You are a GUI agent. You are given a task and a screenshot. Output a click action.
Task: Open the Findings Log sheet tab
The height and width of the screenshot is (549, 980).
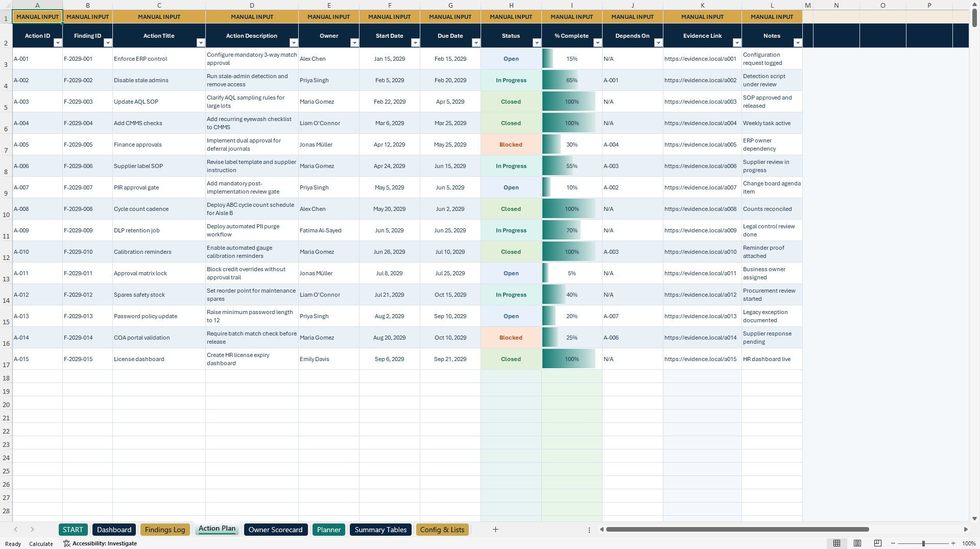click(165, 530)
